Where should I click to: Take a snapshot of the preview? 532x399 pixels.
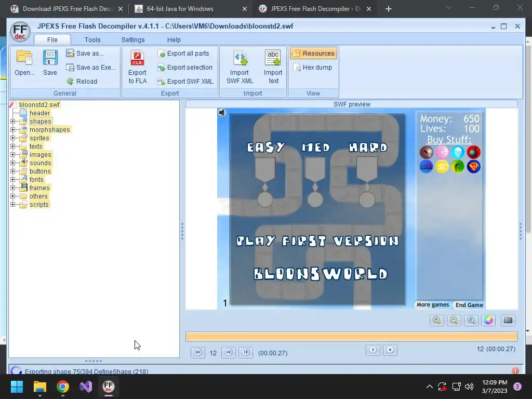(508, 320)
